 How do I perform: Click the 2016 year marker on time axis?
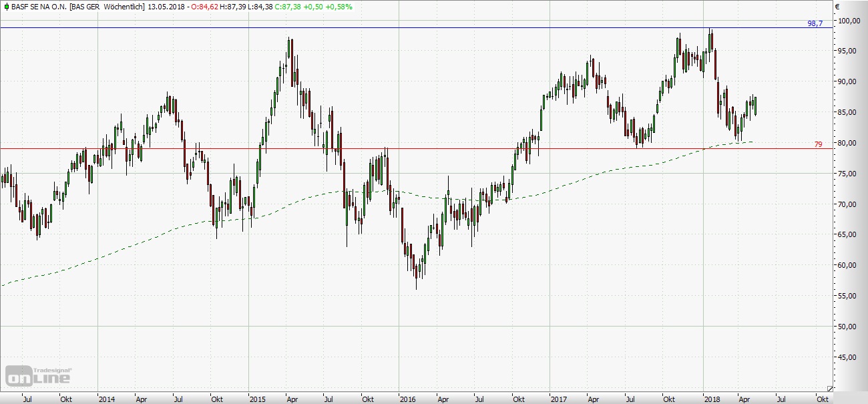[407, 399]
